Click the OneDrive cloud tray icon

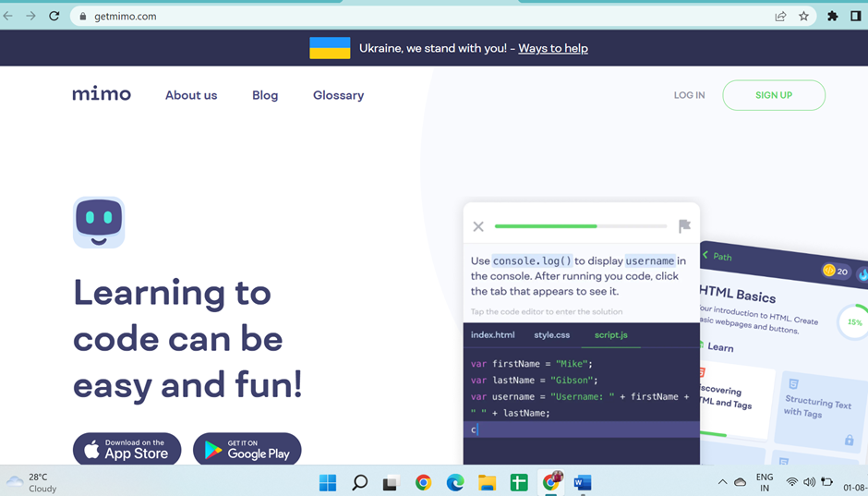pos(740,482)
